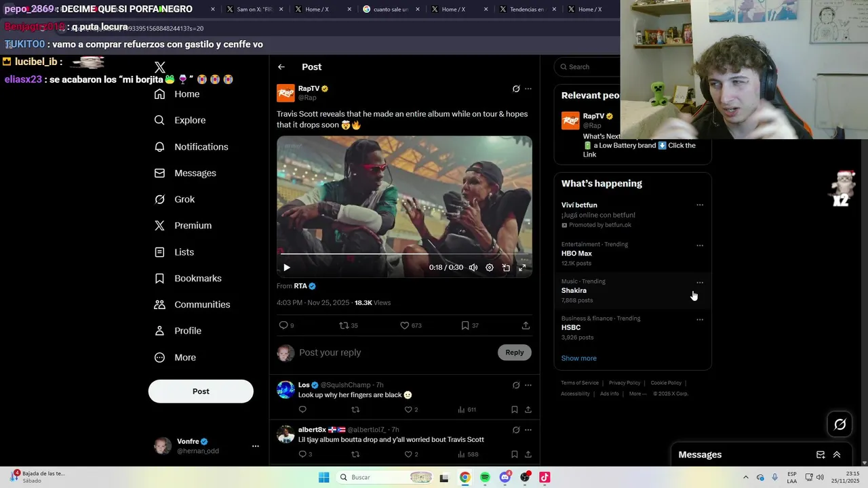The image size is (868, 488).
Task: Open more options on RapTV post
Action: point(528,89)
